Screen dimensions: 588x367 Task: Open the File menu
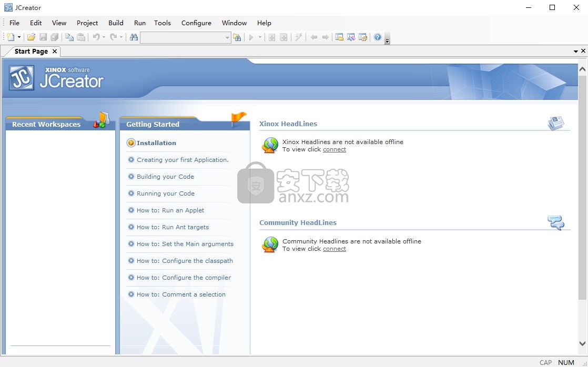point(14,23)
